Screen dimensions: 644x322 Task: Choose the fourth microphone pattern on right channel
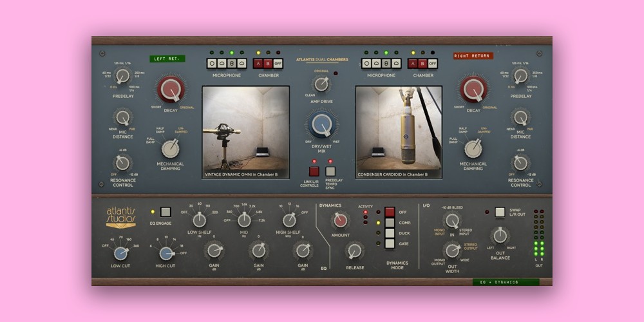pyautogui.click(x=397, y=63)
